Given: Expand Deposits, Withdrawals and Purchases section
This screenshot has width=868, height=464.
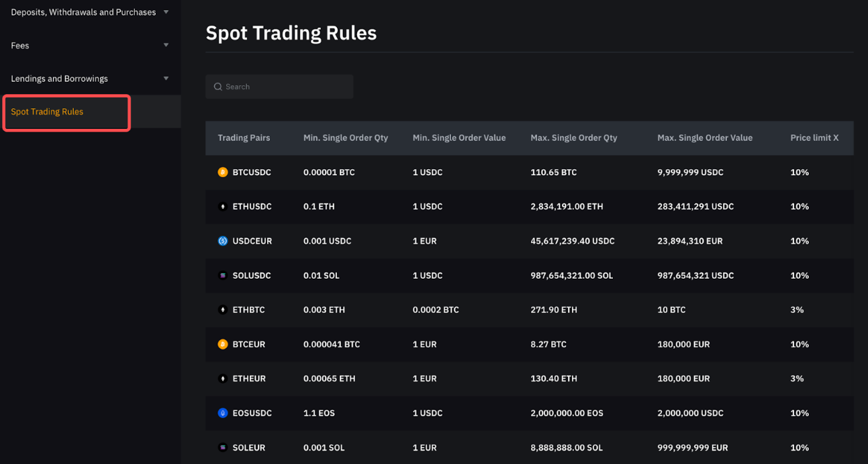Looking at the screenshot, I should click(x=166, y=12).
